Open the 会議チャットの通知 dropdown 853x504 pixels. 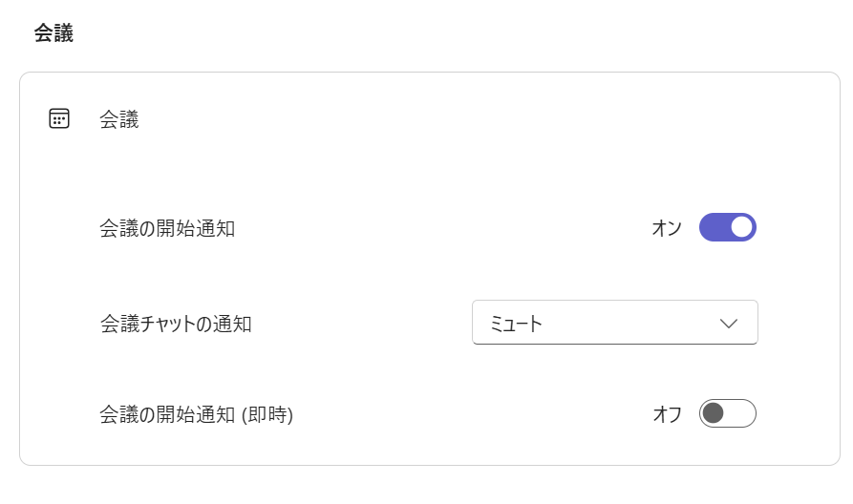click(614, 323)
